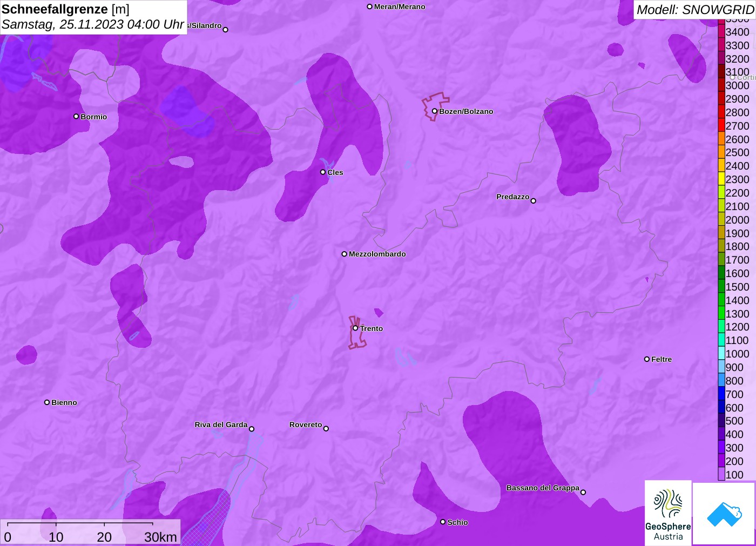Click the Bienno town marker

(x=47, y=402)
